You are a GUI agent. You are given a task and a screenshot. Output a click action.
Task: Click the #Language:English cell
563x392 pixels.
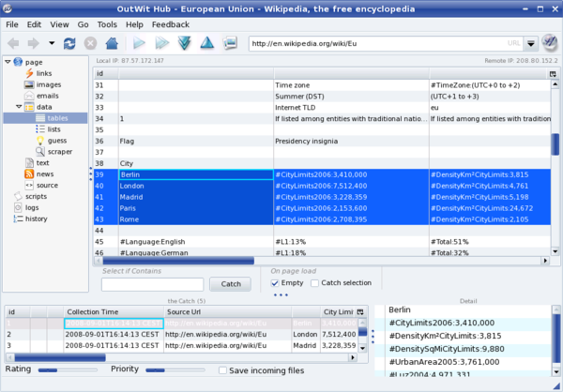click(x=196, y=242)
